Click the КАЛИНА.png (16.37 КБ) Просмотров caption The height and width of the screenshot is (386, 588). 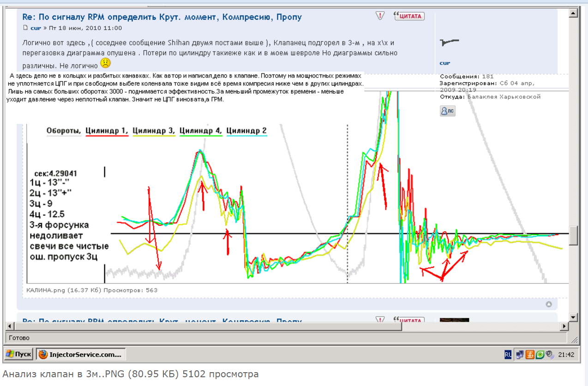[92, 290]
